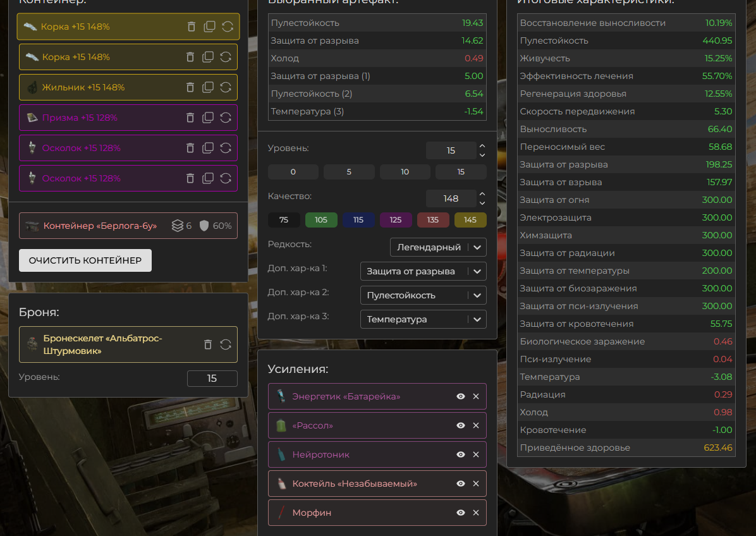This screenshot has width=756, height=536.
Task: Duplicate the second Осколок +15 128% artifact
Action: click(208, 178)
